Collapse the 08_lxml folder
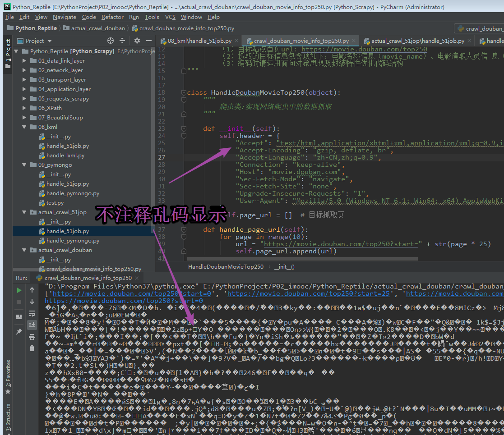This screenshot has width=504, height=435. (x=24, y=127)
